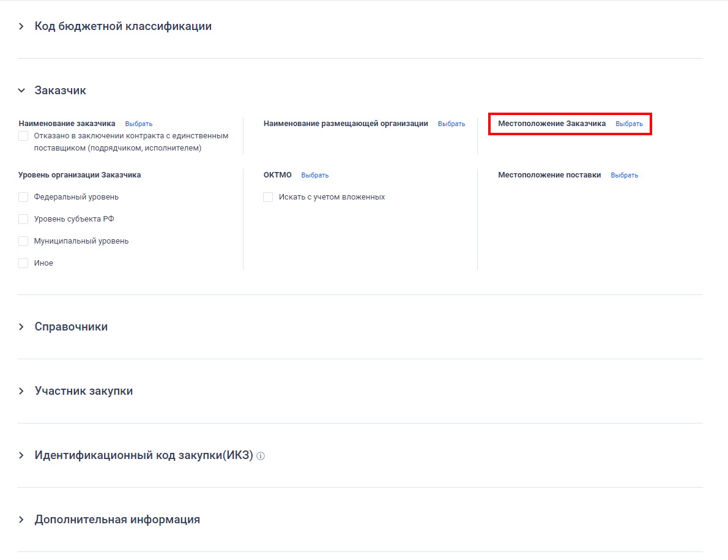Open Выбрать link for Местоположение Заказчика
The image size is (728, 560).
pos(629,124)
